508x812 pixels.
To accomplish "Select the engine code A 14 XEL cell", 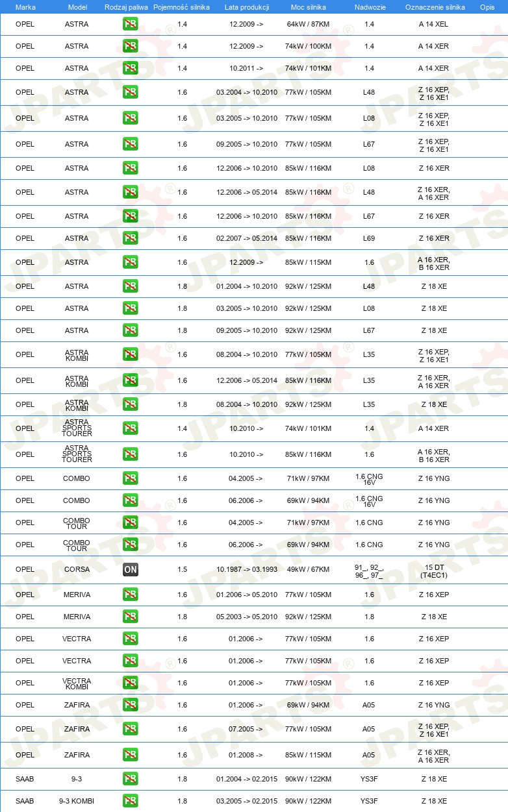I will point(434,24).
